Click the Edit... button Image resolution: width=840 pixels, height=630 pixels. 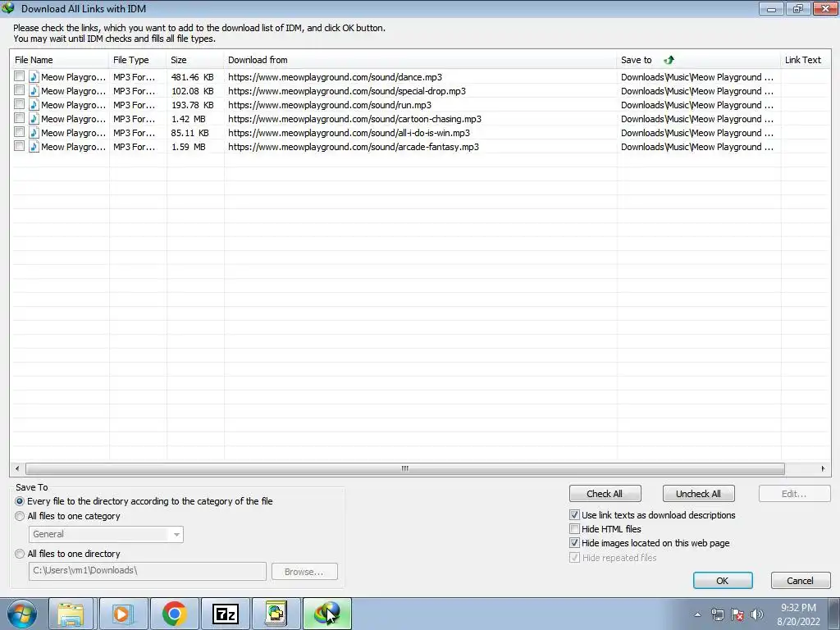coord(794,493)
